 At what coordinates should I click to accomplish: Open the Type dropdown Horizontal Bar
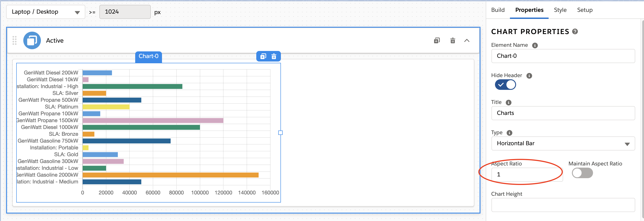point(563,143)
